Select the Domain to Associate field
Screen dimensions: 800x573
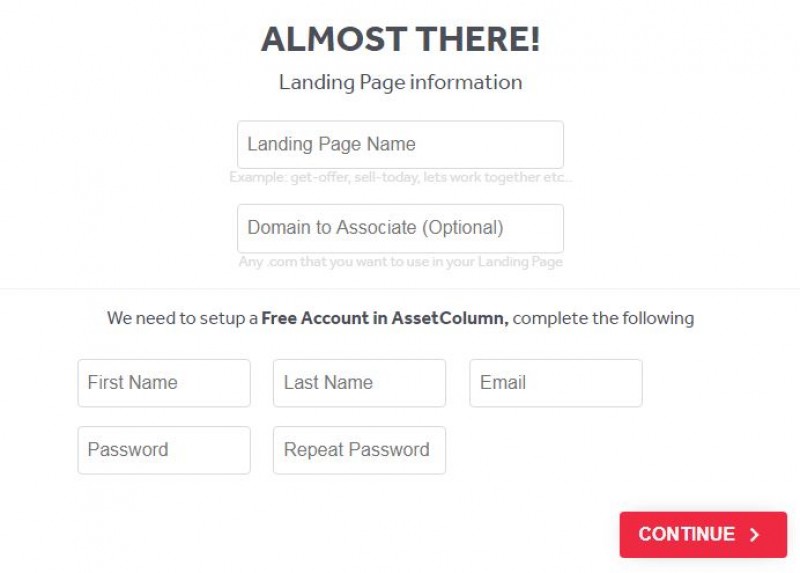coord(401,228)
